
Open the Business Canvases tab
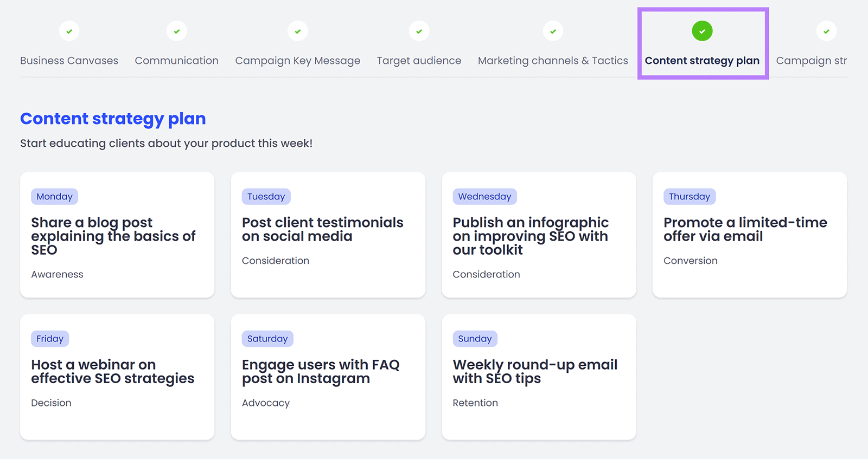click(69, 61)
